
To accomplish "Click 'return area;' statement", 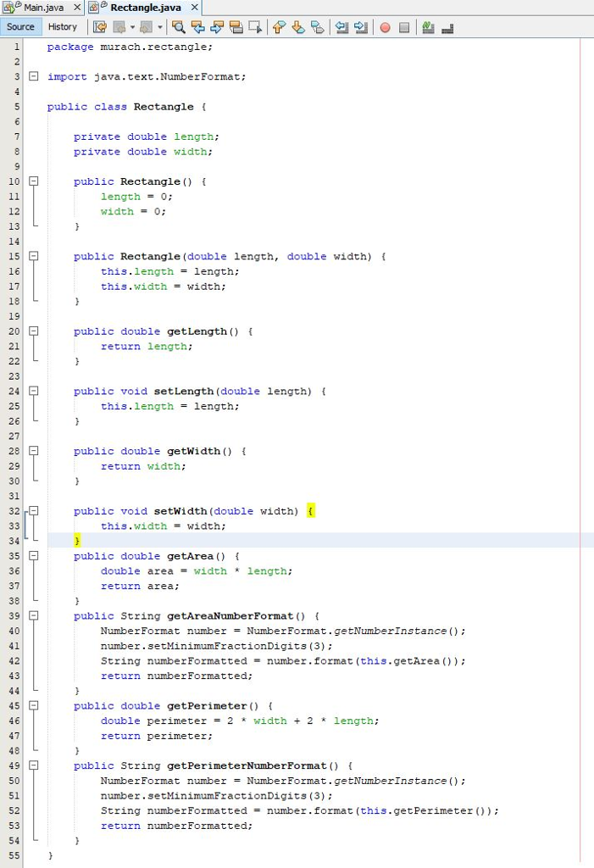I will click(x=140, y=586).
